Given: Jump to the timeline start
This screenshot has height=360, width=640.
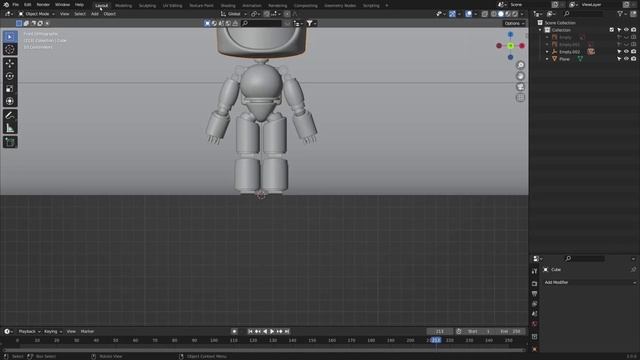Looking at the screenshot, I should point(250,331).
